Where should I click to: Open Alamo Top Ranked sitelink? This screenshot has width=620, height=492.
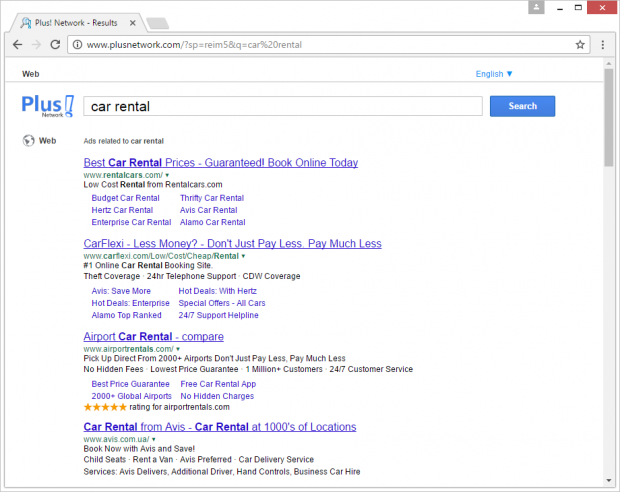pos(127,315)
